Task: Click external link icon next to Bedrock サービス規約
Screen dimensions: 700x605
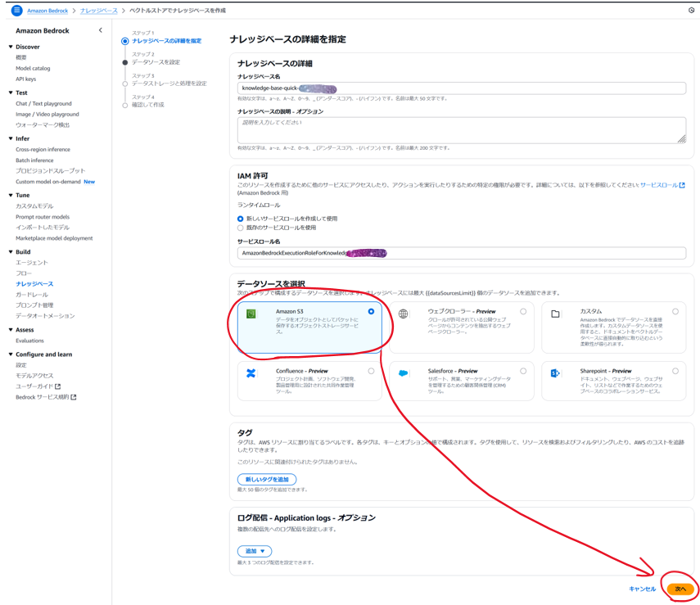Action: click(74, 397)
